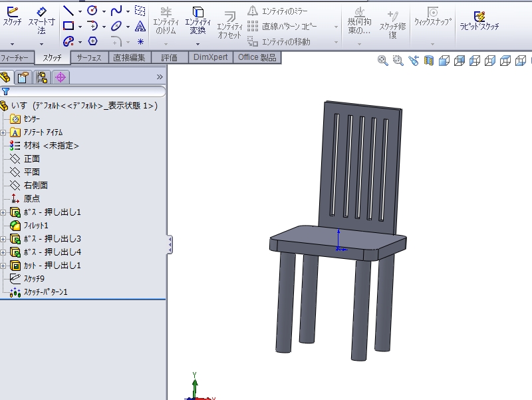Select the Spline sketch tool

pyautogui.click(x=116, y=11)
